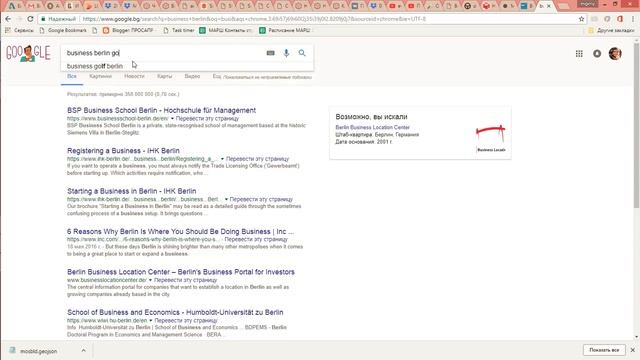Expand dropdown arrow beside businessschool-berlin.de URL
The height and width of the screenshot is (360, 640).
[x=172, y=118]
